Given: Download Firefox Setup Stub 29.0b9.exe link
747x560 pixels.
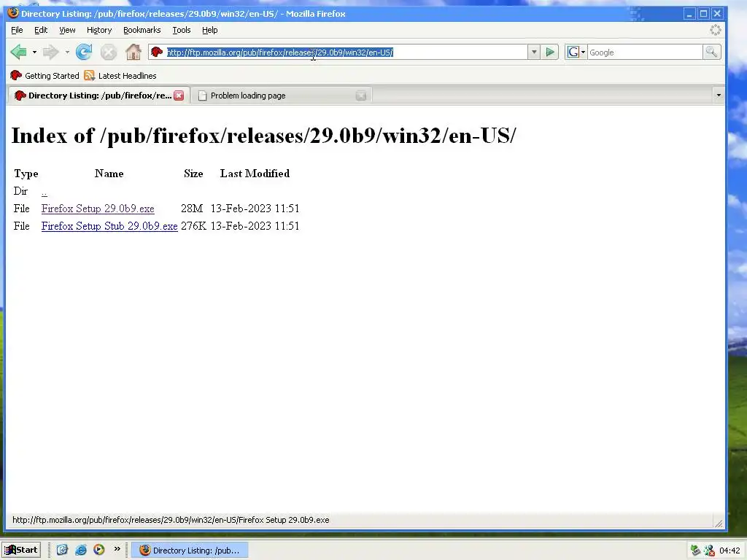Looking at the screenshot, I should 109,226.
